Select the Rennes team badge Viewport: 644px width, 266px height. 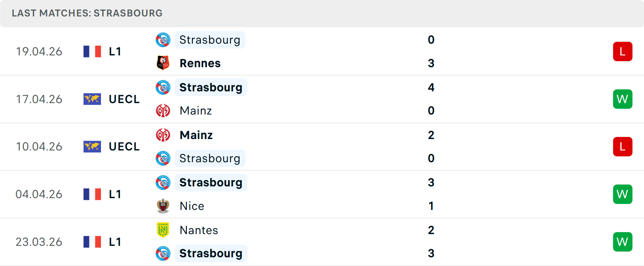[163, 63]
